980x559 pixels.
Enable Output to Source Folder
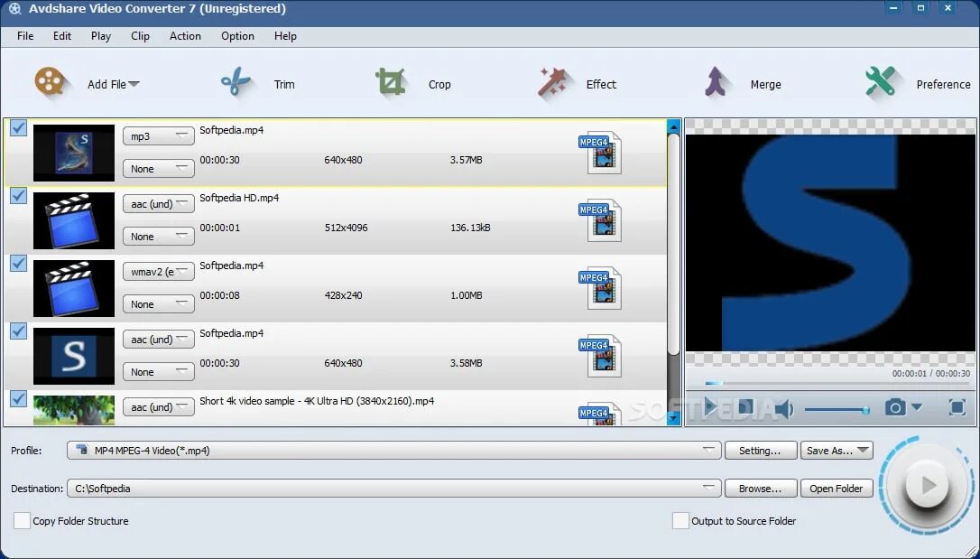click(680, 521)
